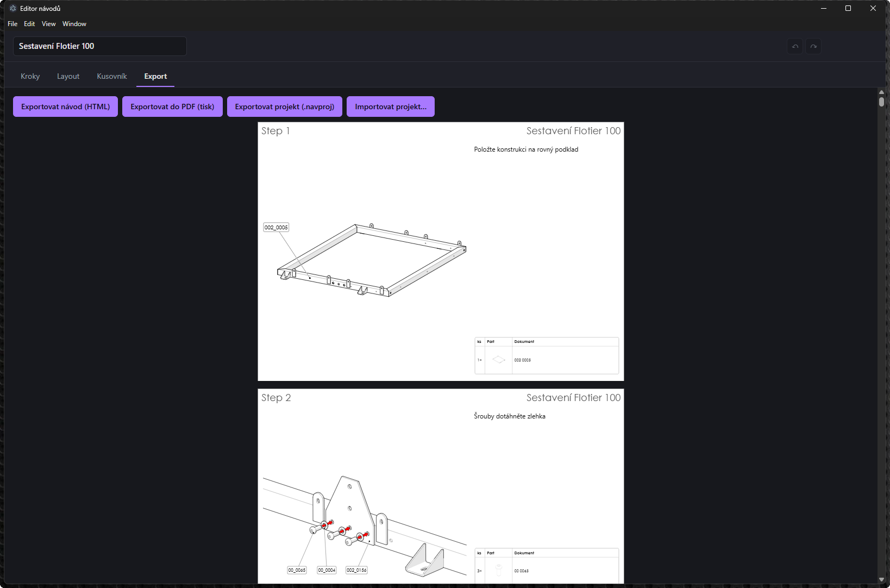Click the Editor návodů app icon
The width and height of the screenshot is (890, 588).
pos(13,8)
